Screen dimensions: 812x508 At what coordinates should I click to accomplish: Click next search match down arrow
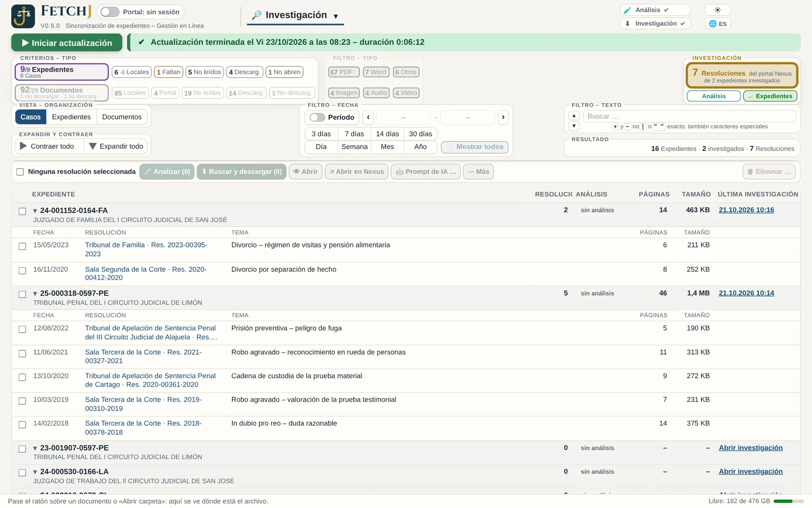coord(574,126)
